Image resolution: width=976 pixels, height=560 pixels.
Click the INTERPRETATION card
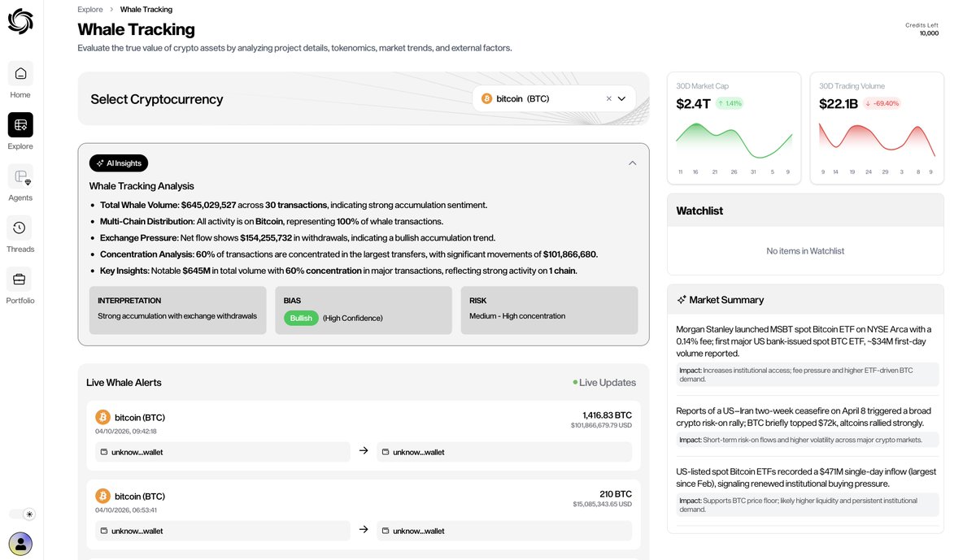(x=178, y=310)
